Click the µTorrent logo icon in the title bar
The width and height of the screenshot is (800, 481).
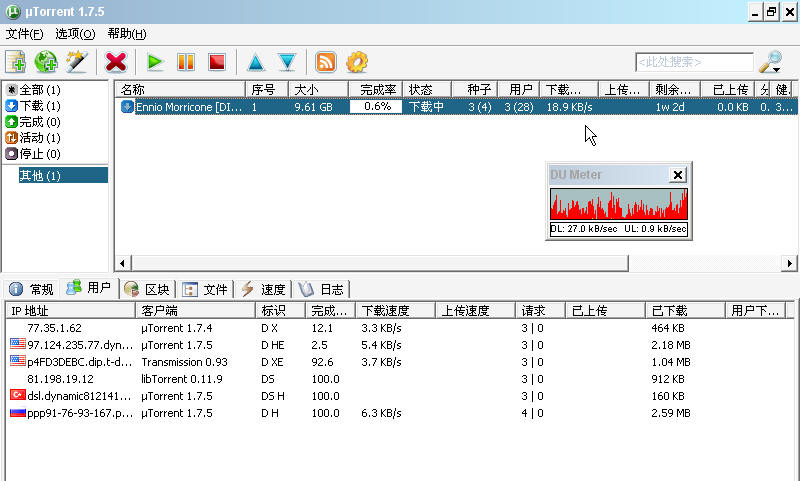(x=13, y=12)
